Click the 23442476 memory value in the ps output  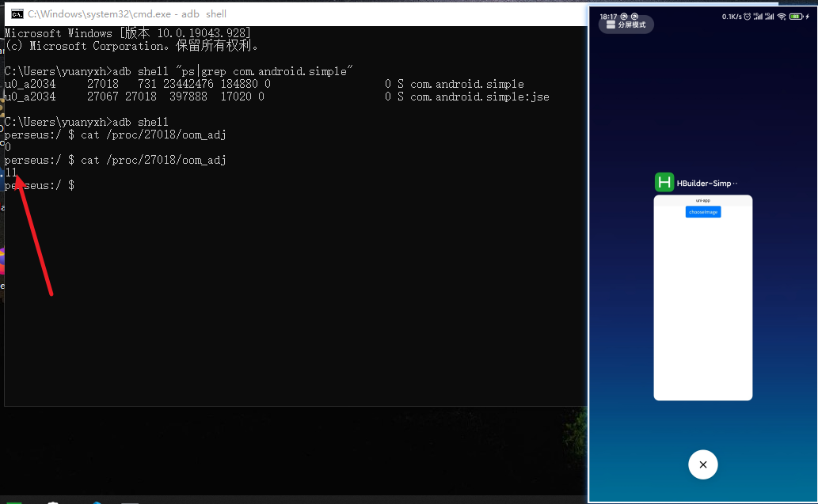point(188,84)
